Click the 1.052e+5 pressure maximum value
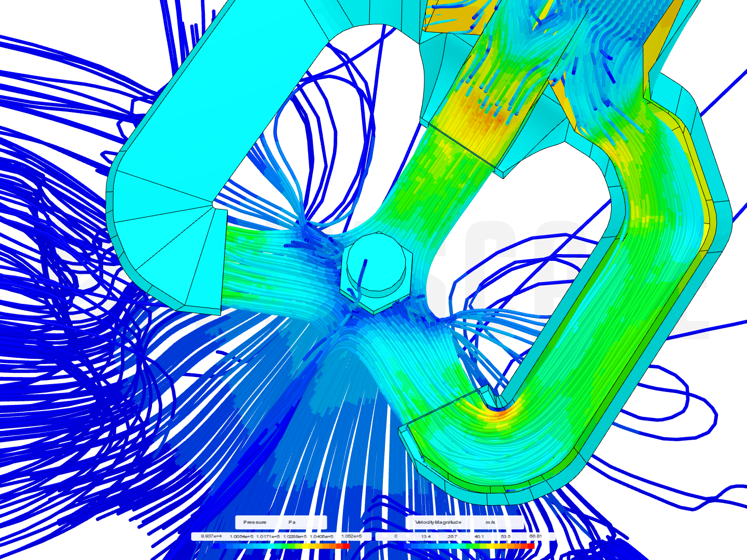 pyautogui.click(x=351, y=536)
